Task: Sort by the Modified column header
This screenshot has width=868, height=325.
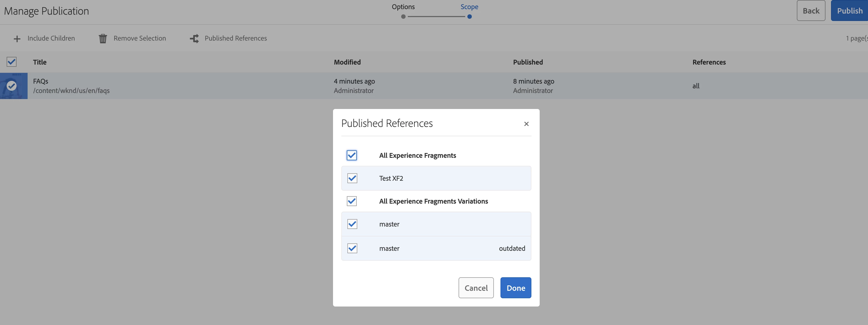Action: point(347,62)
